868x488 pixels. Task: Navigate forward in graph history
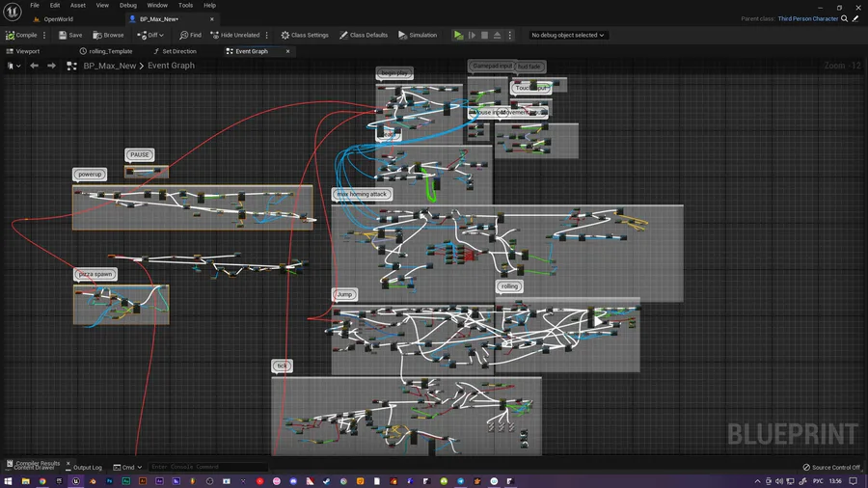tap(51, 66)
